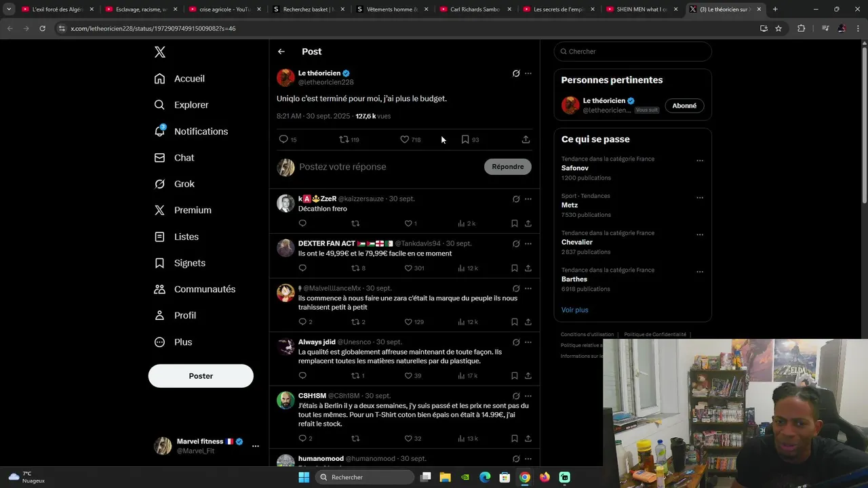This screenshot has height=488, width=868.
Task: Open Signets in the sidebar
Action: [x=180, y=263]
